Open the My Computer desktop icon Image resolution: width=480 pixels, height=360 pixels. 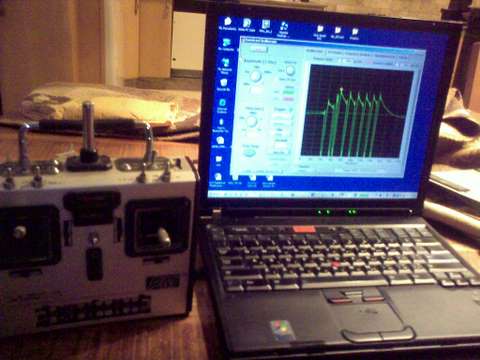point(226,44)
